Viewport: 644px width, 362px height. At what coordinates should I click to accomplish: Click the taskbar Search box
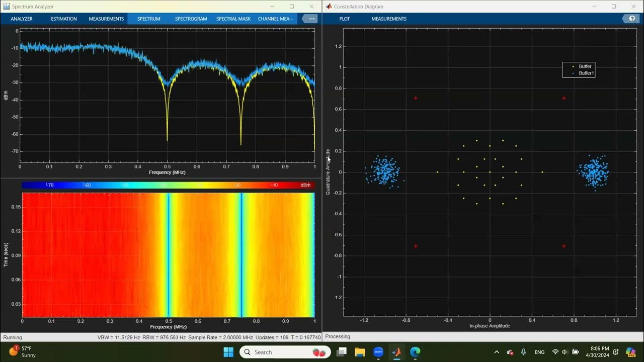pyautogui.click(x=285, y=352)
